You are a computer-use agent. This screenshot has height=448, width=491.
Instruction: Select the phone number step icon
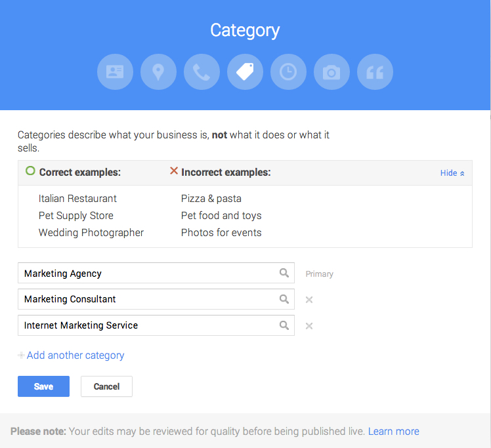202,71
